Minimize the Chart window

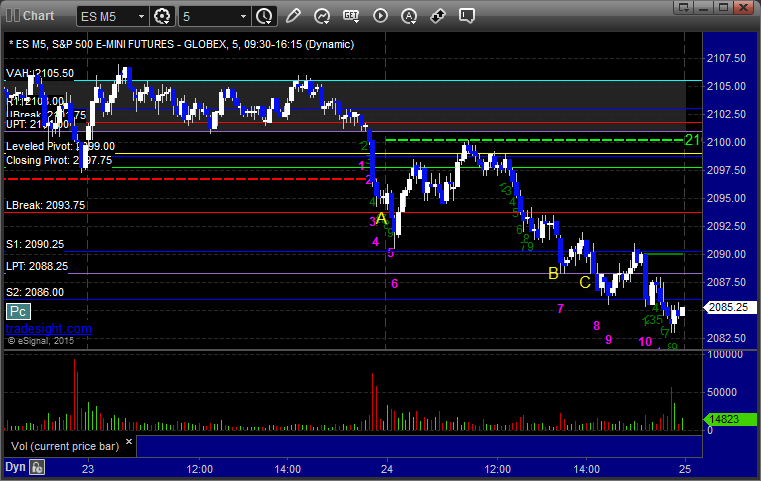point(704,7)
